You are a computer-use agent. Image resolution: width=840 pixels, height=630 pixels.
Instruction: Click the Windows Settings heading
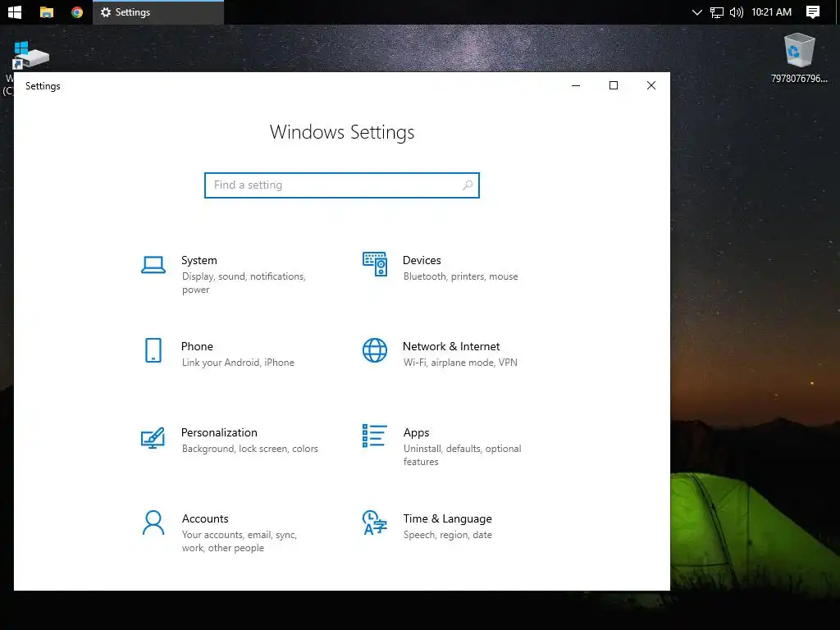coord(342,132)
